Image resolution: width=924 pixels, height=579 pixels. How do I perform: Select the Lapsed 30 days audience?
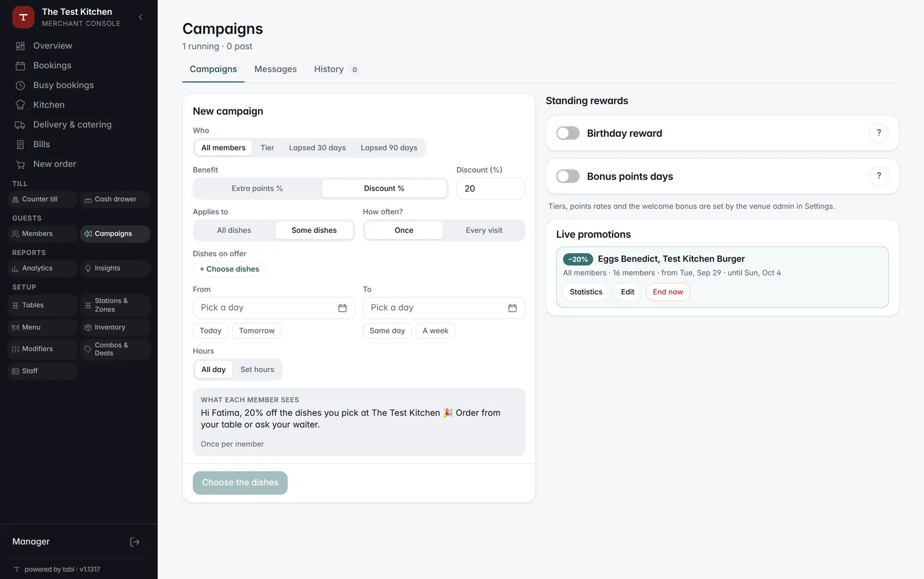coord(317,148)
